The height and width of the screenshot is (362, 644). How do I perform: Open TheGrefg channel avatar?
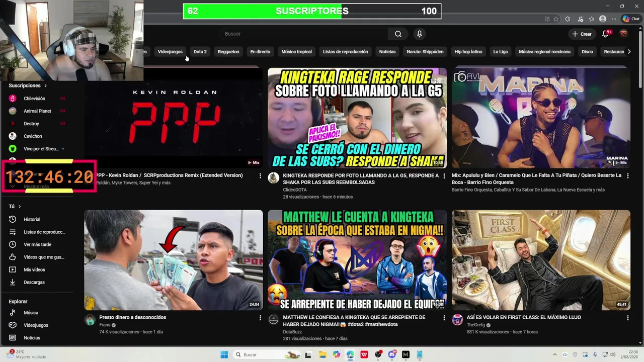(457, 320)
